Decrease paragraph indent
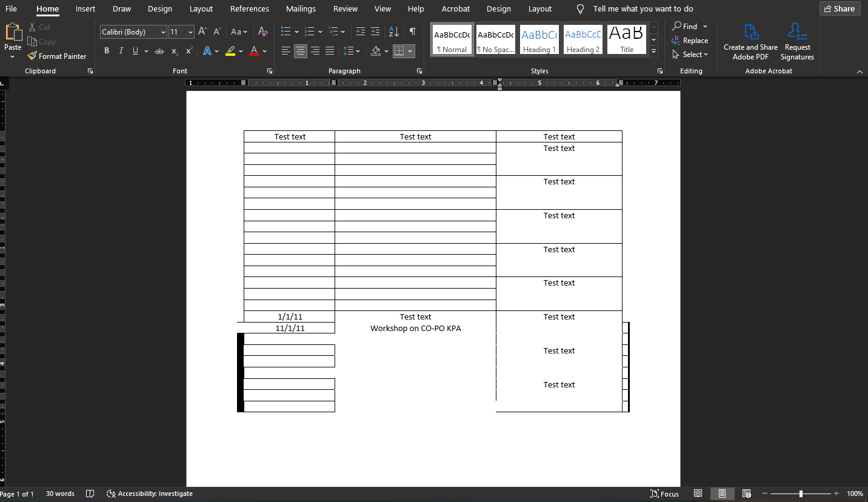 (x=361, y=32)
